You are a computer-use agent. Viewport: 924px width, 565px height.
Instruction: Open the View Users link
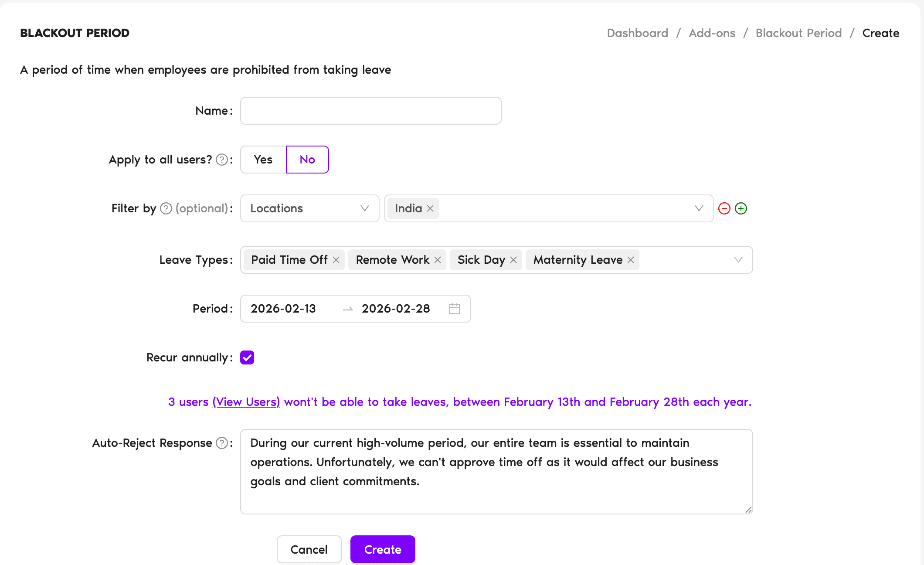coord(246,402)
